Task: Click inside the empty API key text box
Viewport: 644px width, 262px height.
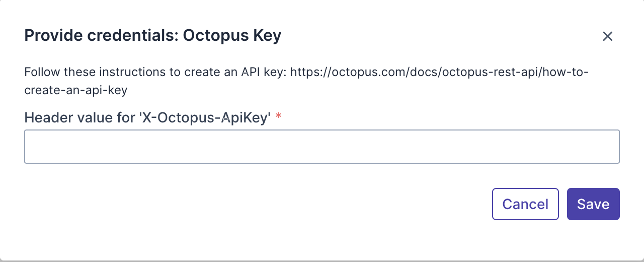Action: (x=321, y=147)
